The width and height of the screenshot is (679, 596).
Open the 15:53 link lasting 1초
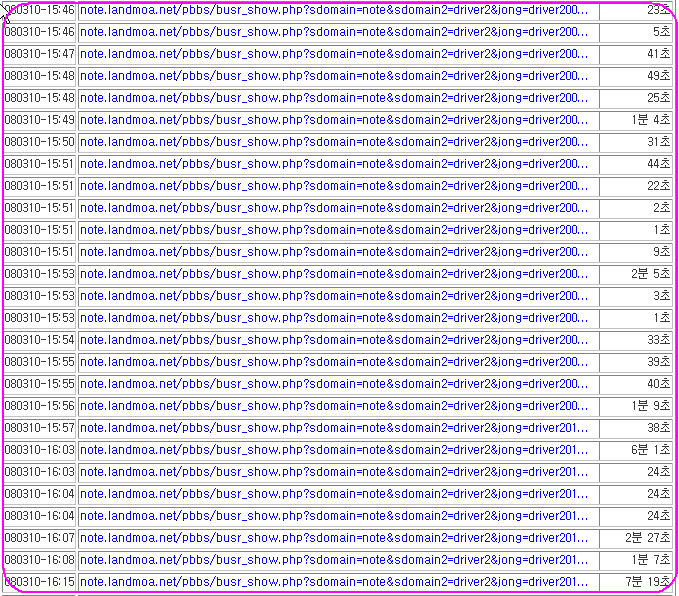click(334, 318)
